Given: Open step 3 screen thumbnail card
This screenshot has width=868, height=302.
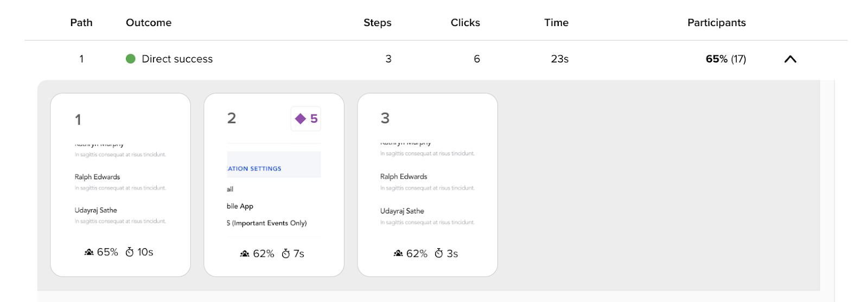Looking at the screenshot, I should (x=427, y=185).
